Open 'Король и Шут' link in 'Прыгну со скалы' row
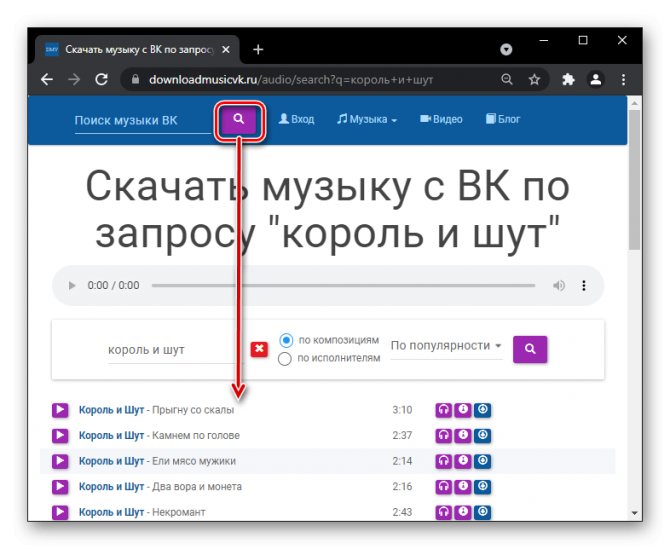This screenshot has width=670, height=549. 111,410
